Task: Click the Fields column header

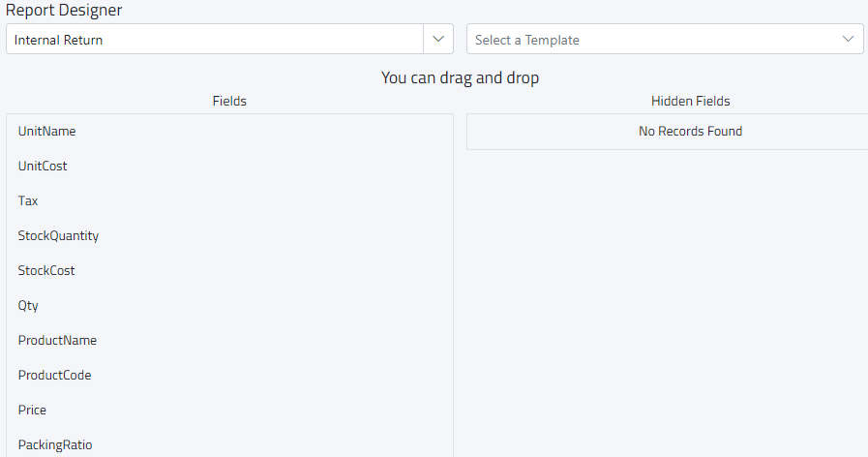Action: [x=229, y=101]
